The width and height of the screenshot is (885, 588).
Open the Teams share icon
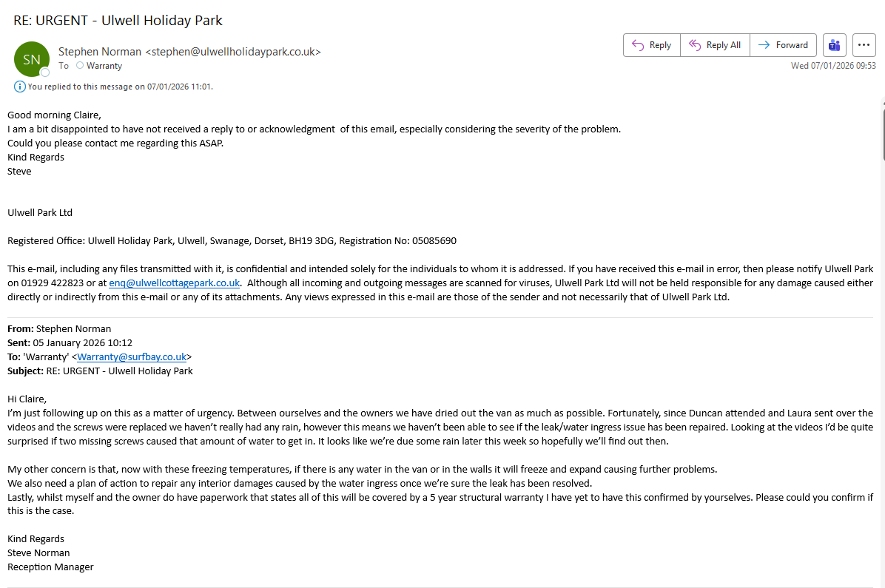point(835,45)
